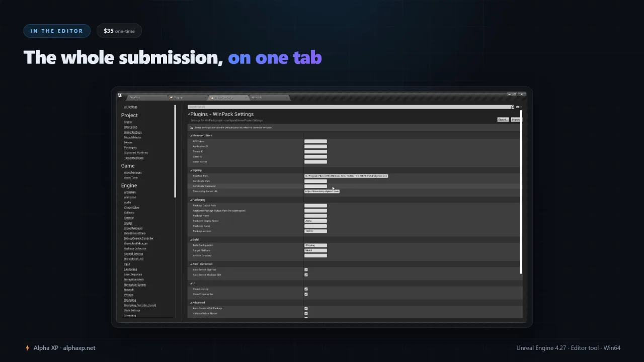Click the Timestamp Server URL field
Viewport: 644px width, 362px height.
pos(322,192)
